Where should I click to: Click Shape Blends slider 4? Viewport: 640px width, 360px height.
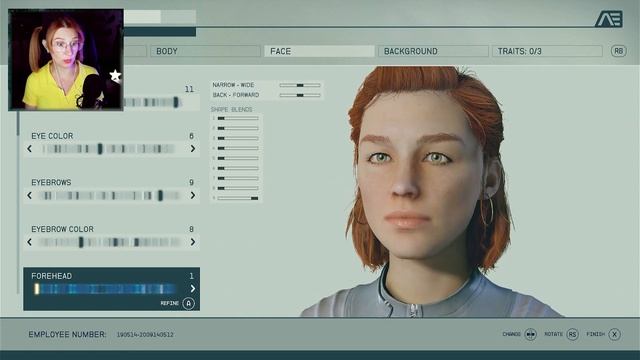click(238, 148)
